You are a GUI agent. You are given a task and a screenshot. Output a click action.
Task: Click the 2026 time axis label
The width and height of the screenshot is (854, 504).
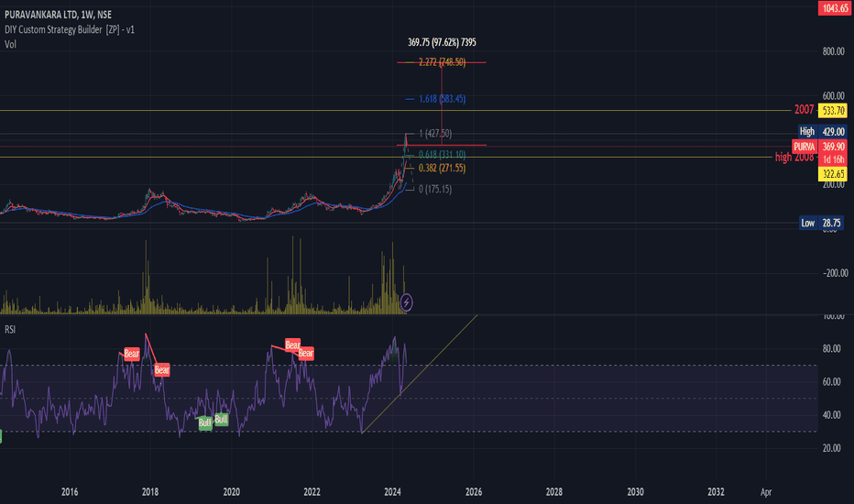[x=474, y=492]
